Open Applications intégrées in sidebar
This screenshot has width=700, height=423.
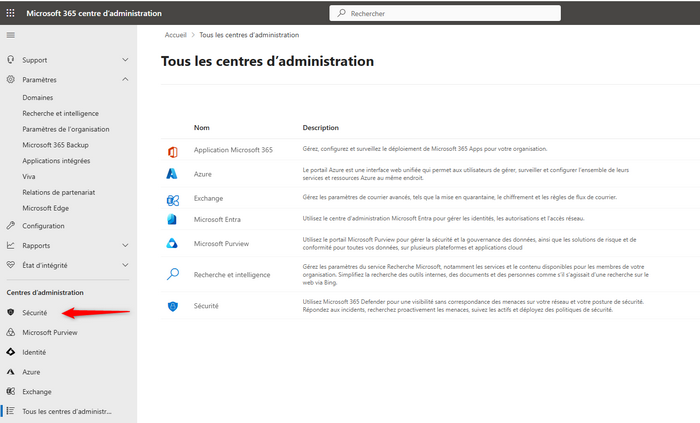pos(56,161)
